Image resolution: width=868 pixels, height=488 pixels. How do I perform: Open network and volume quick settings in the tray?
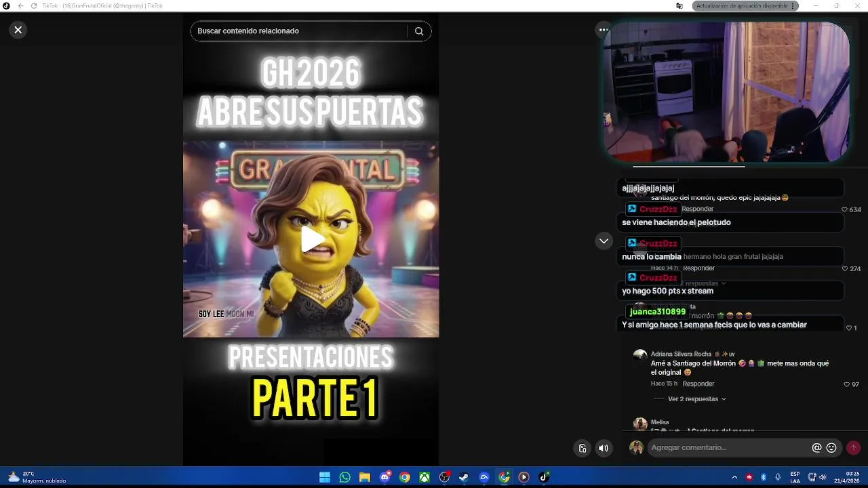coord(817,477)
